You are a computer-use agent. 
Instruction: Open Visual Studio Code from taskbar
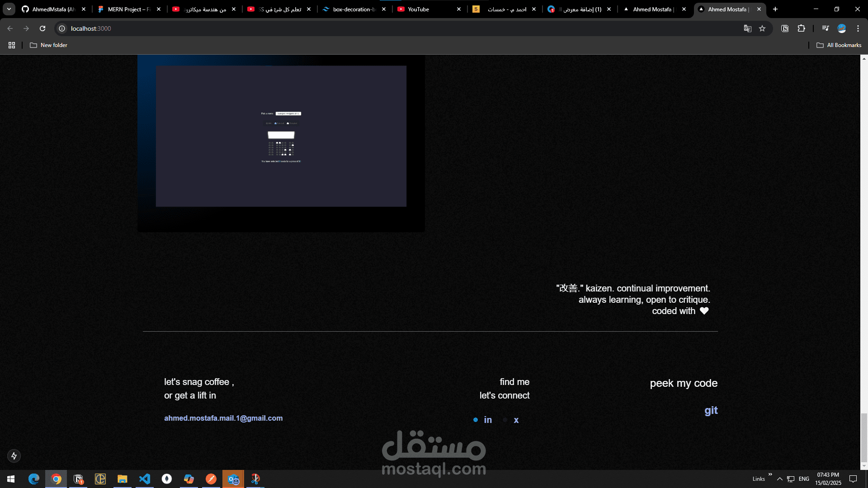point(145,479)
